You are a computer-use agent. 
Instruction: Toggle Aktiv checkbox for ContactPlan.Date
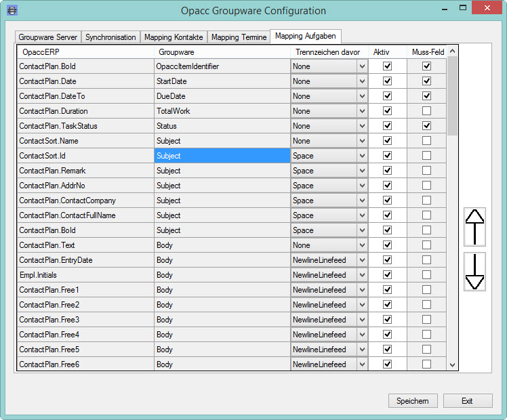[387, 81]
